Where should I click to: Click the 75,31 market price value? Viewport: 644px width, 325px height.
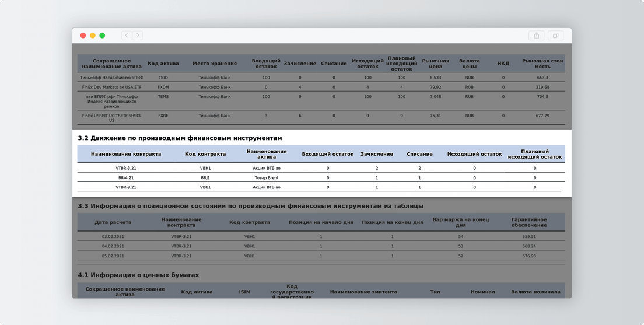(435, 116)
